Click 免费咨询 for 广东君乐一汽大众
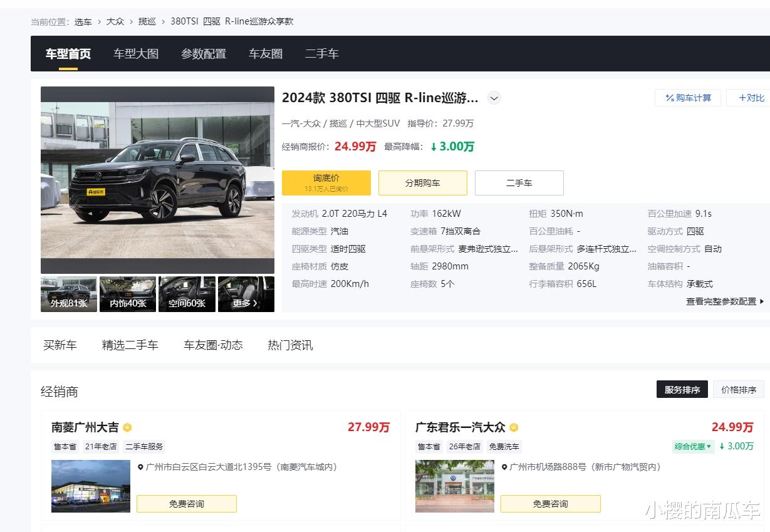 click(551, 504)
